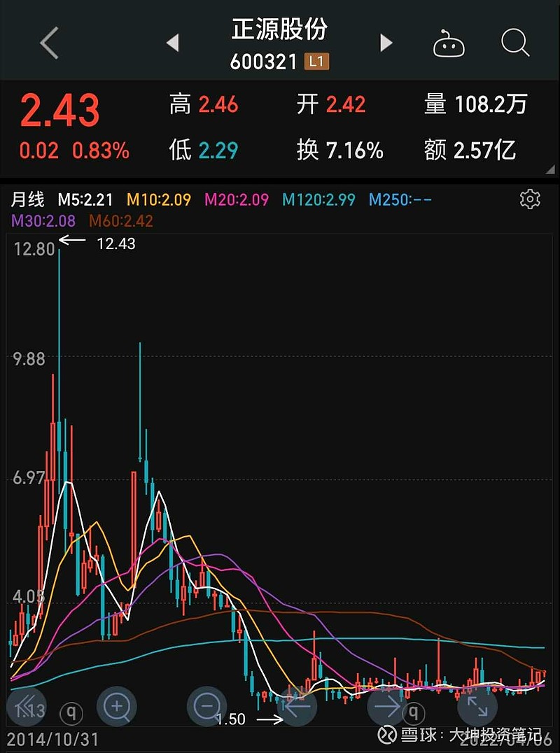
Task: Tap the low price 2.29
Action: (x=218, y=150)
